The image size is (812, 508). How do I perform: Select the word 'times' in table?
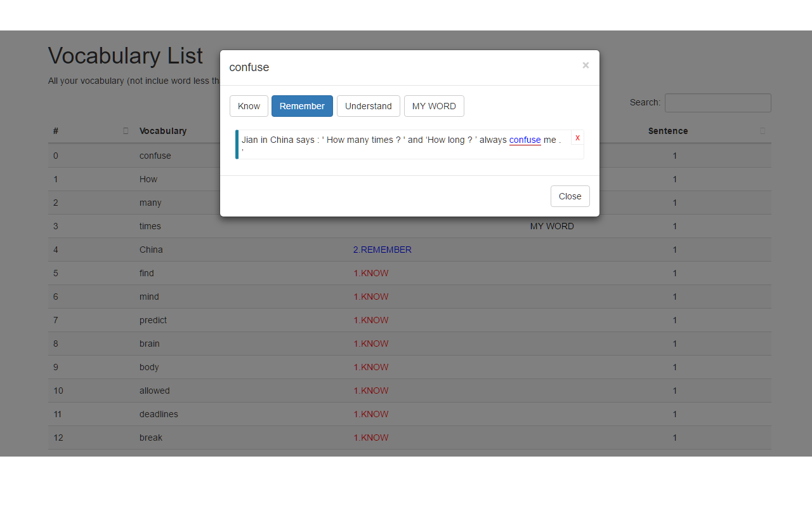pos(150,226)
